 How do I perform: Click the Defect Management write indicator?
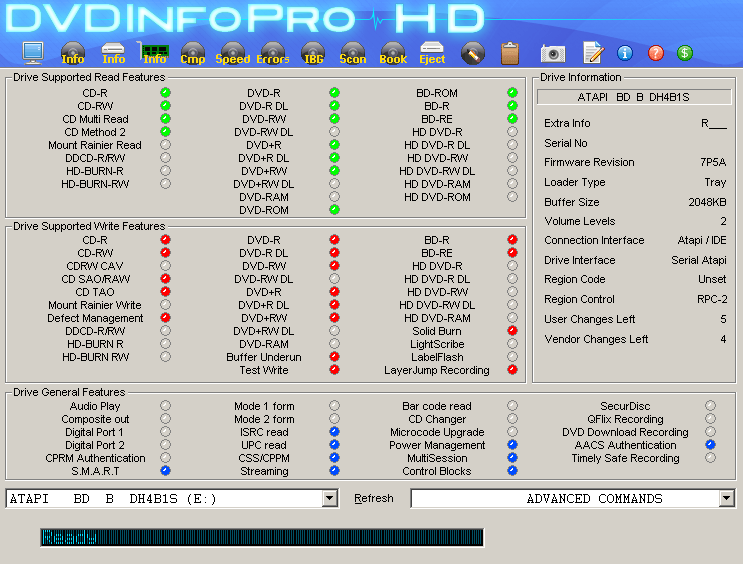(x=165, y=318)
